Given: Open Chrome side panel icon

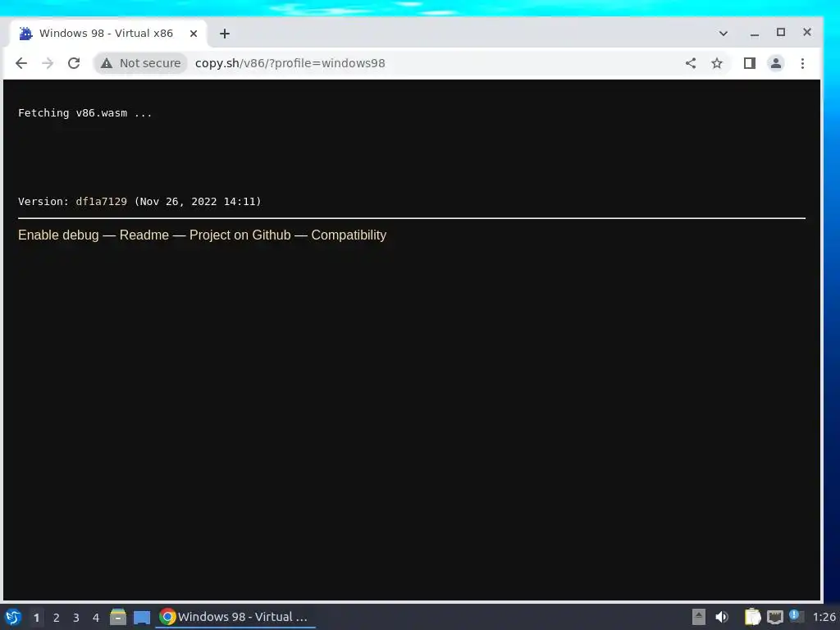Looking at the screenshot, I should coord(750,63).
